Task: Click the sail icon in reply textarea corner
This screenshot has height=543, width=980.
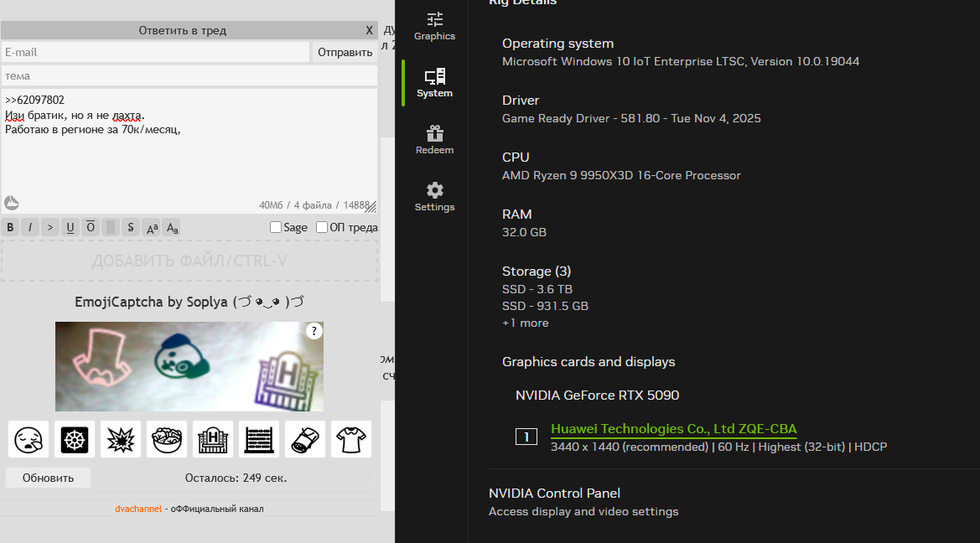Action: click(11, 203)
